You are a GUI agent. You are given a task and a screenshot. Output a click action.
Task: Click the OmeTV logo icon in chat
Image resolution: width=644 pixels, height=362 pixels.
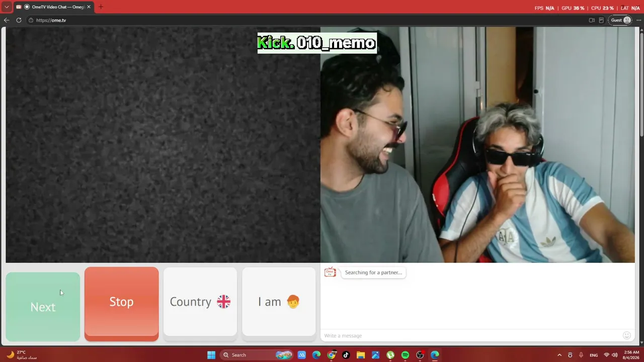pyautogui.click(x=330, y=272)
